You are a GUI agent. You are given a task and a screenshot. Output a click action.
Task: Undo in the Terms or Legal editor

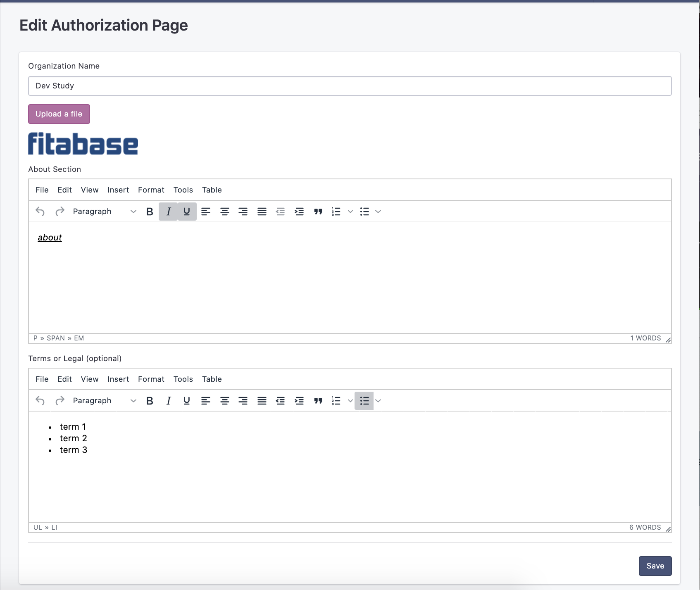[x=40, y=401]
